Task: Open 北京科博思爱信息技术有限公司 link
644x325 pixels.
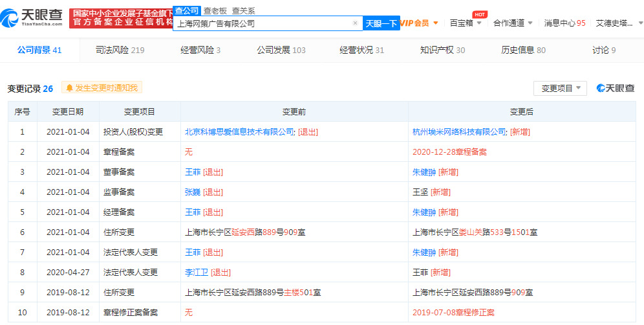Action: [x=239, y=132]
